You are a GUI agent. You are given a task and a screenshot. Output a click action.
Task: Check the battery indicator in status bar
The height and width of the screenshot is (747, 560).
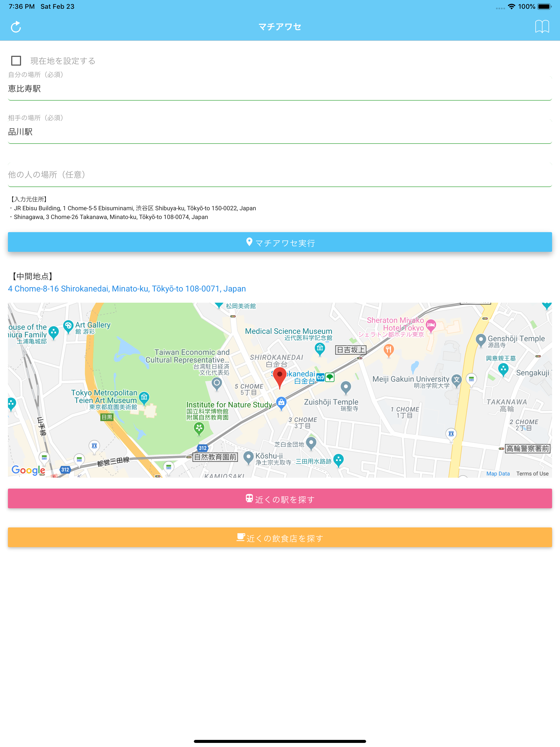pyautogui.click(x=544, y=6)
